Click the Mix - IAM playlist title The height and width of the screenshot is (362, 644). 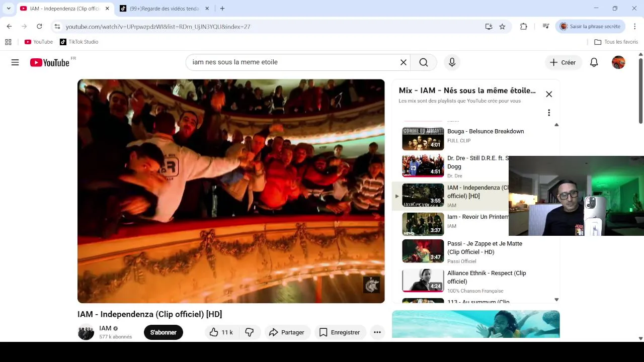coord(467,90)
